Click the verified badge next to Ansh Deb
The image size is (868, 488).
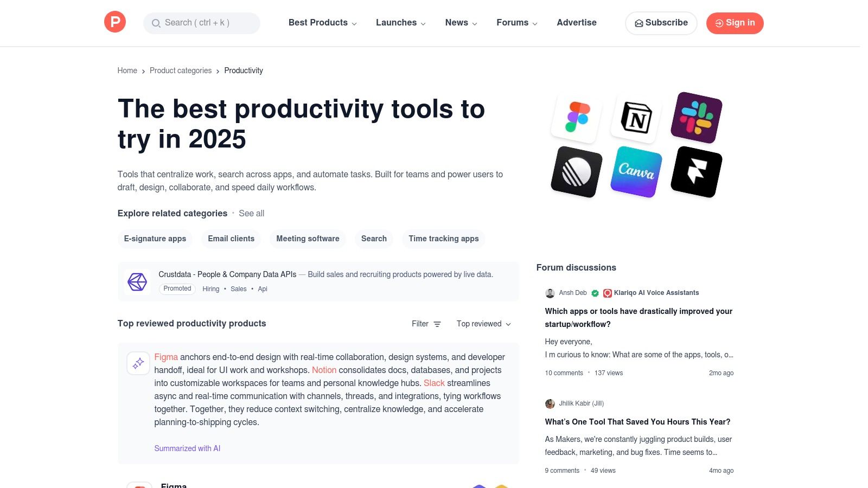point(595,293)
